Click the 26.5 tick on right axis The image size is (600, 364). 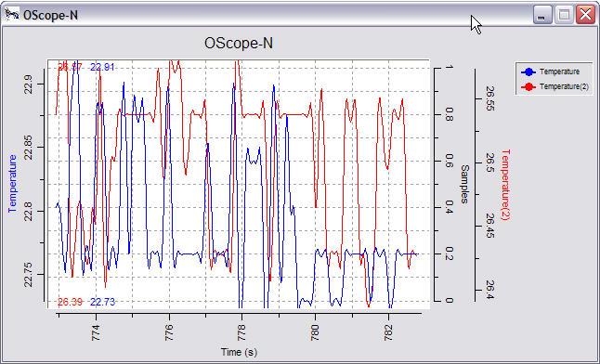[490, 162]
